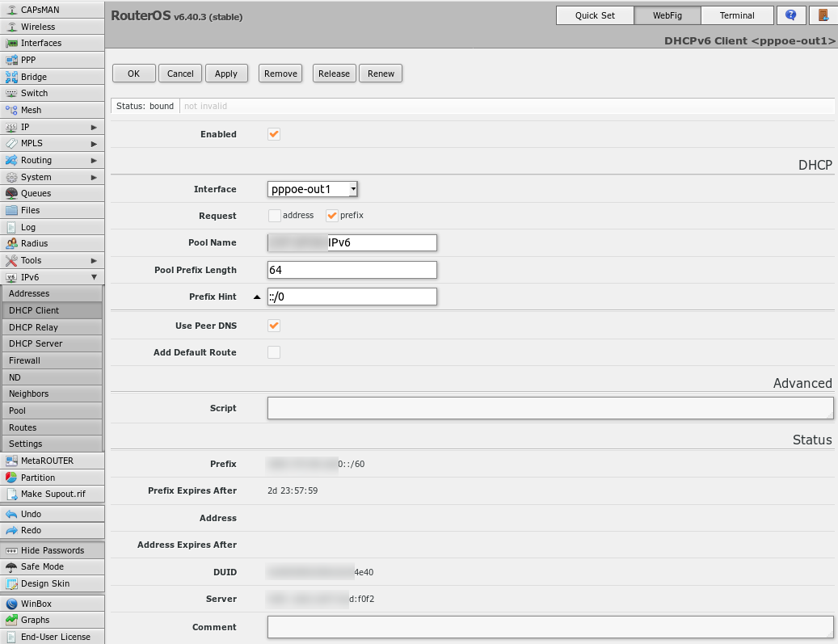The height and width of the screenshot is (644, 838).
Task: Check the Request address checkbox
Action: click(274, 216)
